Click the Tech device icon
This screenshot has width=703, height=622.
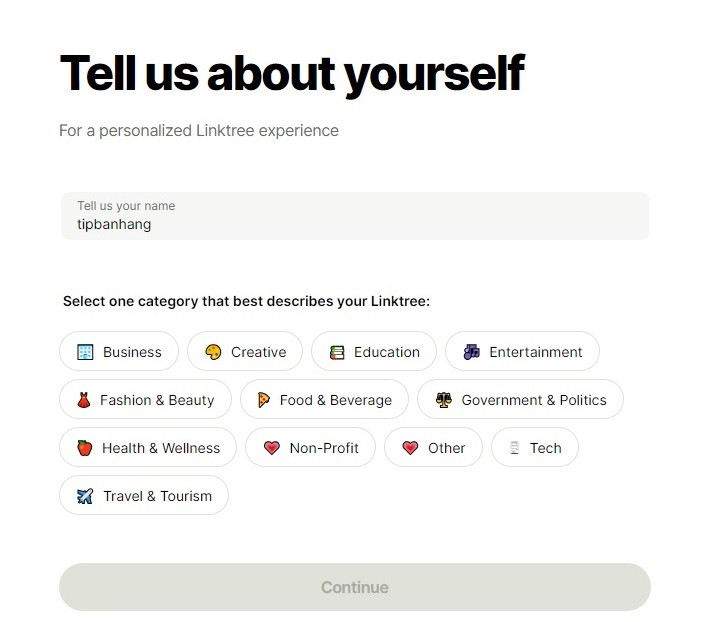[x=515, y=448]
